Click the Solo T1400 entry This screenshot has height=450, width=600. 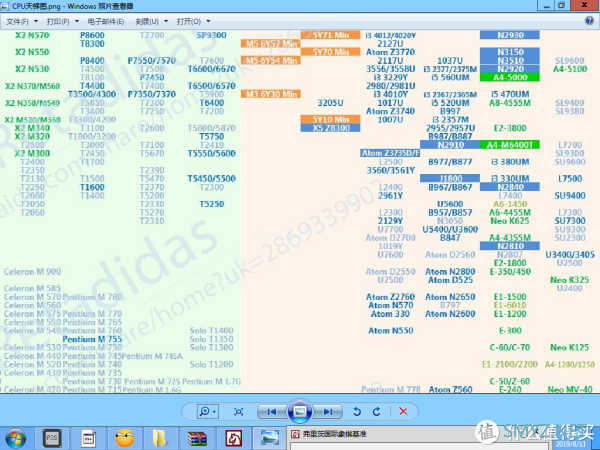212,331
